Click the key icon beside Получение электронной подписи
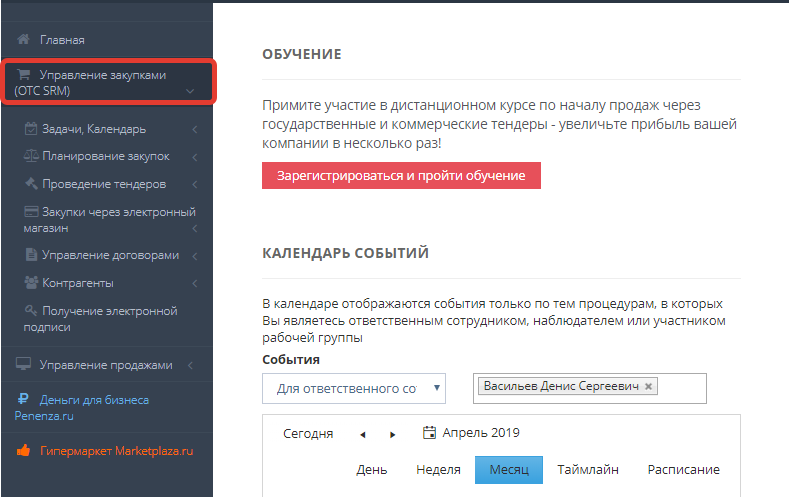This screenshot has height=497, width=789. (x=32, y=311)
